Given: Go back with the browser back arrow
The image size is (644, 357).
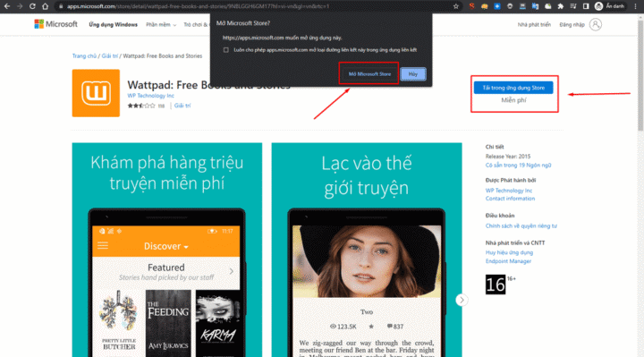Looking at the screenshot, I should pos(7,6).
